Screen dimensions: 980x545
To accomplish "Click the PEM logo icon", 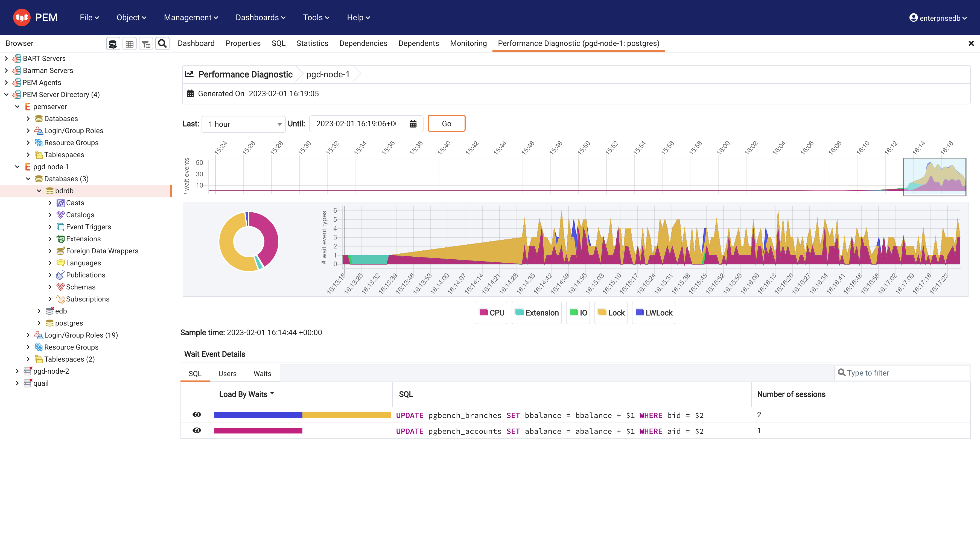I will pos(22,17).
